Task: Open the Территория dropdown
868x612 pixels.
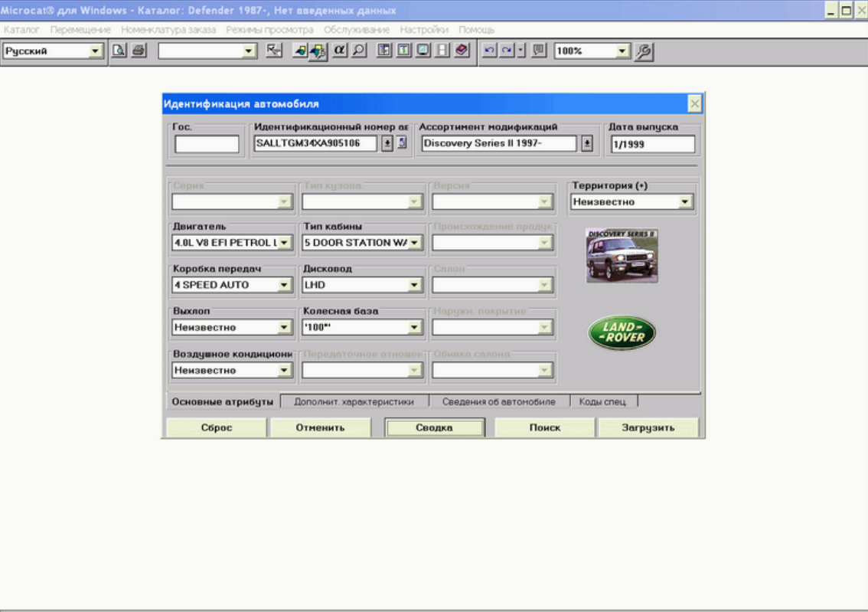Action: click(685, 201)
